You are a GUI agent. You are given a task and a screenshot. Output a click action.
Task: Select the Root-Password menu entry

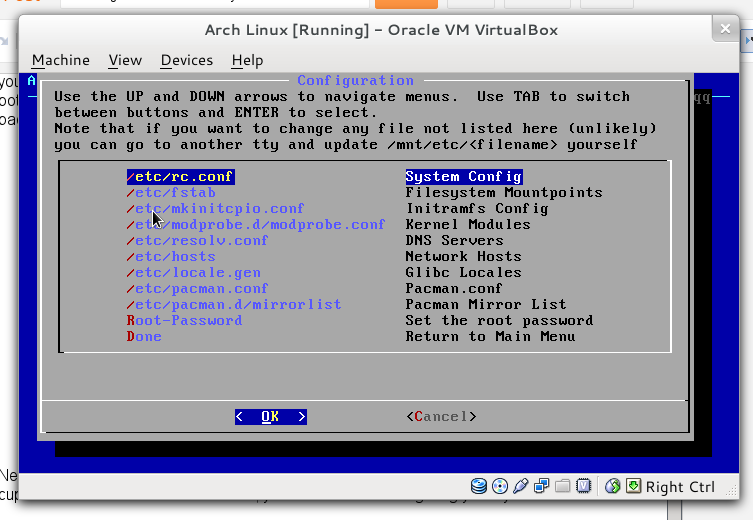(x=184, y=320)
